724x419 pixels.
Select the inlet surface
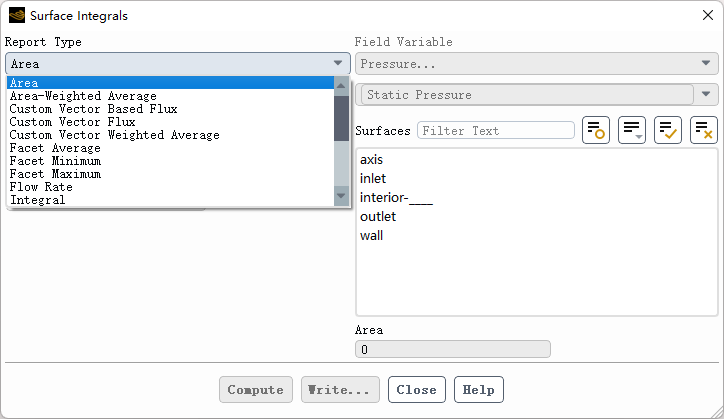click(373, 178)
